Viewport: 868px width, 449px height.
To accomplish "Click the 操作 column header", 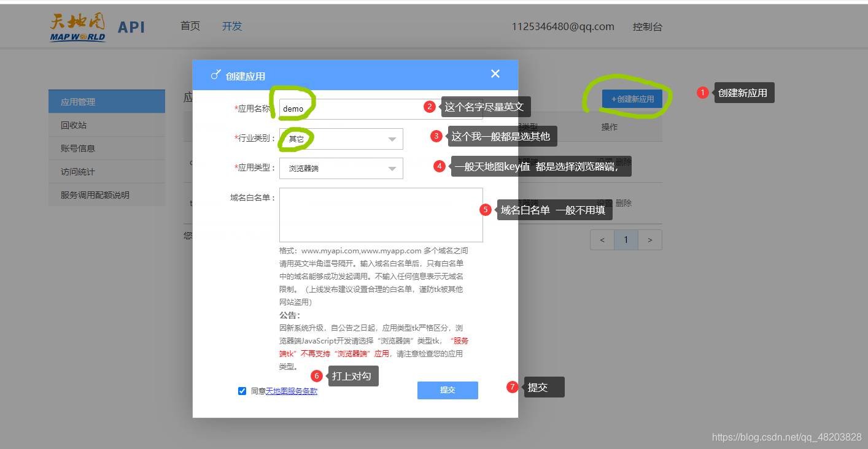I will click(610, 127).
